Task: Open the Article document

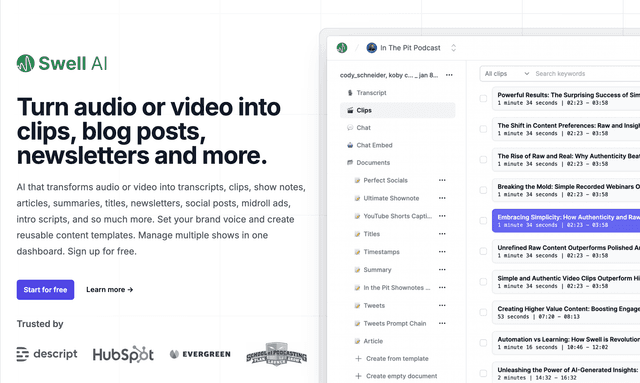Action: pos(373,341)
